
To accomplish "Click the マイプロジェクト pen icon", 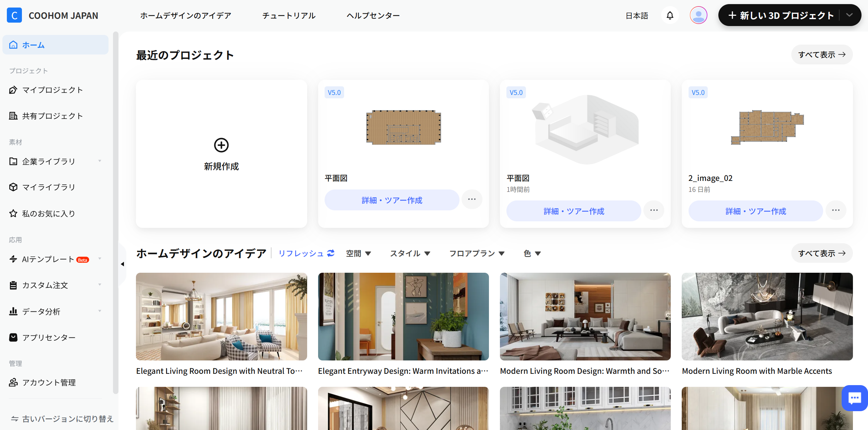I will tap(13, 90).
